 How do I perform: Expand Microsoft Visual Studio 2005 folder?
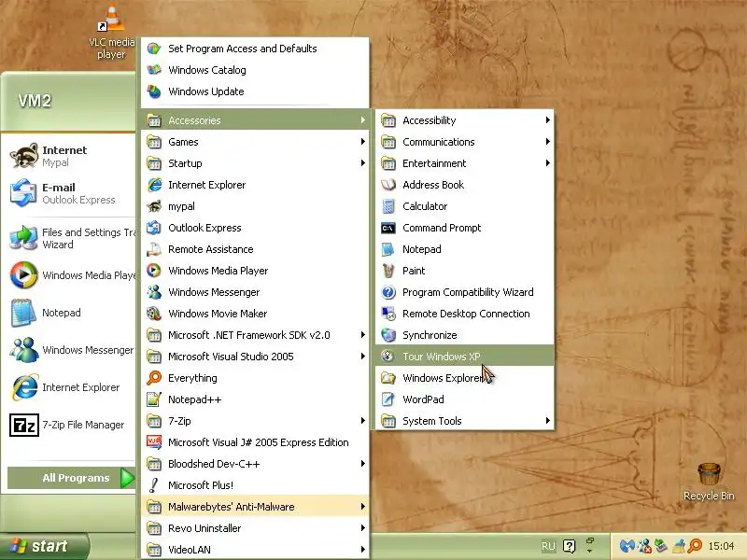point(255,357)
